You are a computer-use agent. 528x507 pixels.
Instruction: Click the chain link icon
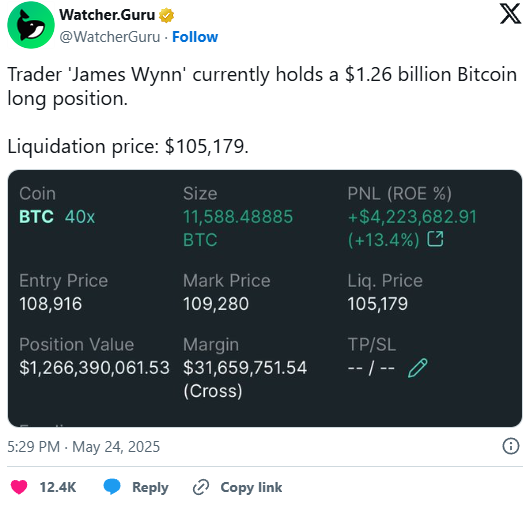click(201, 487)
